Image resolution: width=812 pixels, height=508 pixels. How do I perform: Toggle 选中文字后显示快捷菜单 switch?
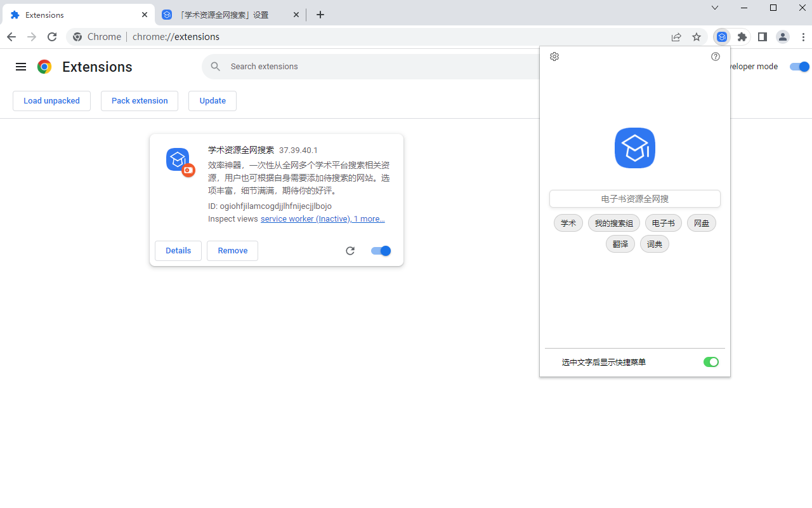[x=710, y=362]
